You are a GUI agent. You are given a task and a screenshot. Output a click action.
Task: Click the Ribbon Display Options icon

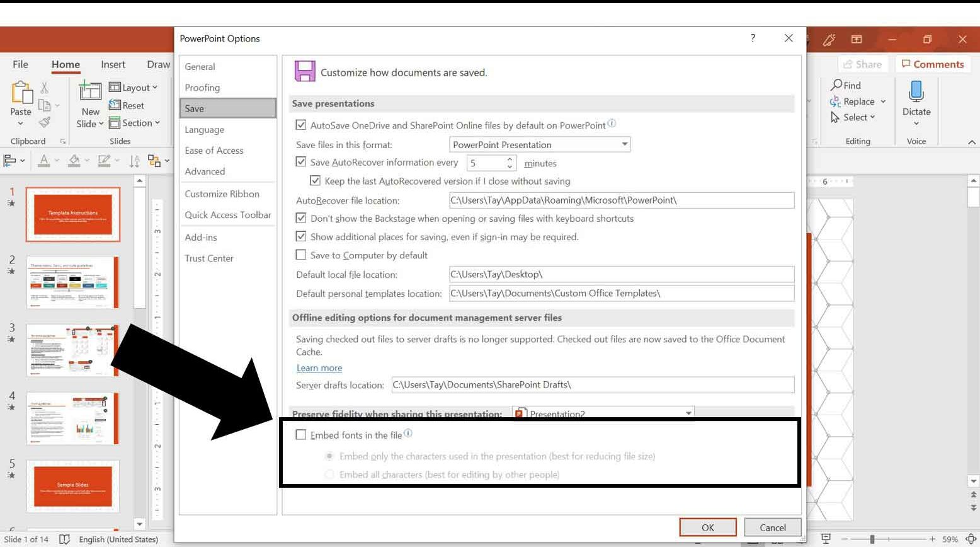[x=857, y=39]
